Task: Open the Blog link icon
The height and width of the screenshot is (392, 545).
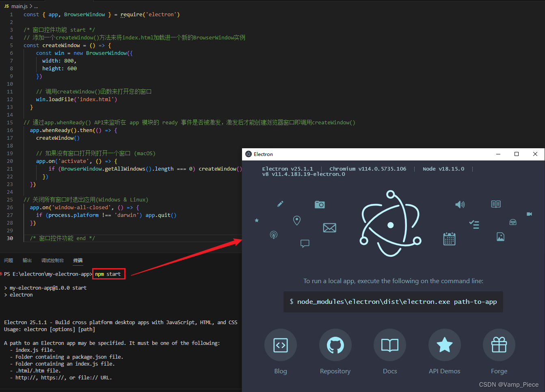Action: click(280, 345)
